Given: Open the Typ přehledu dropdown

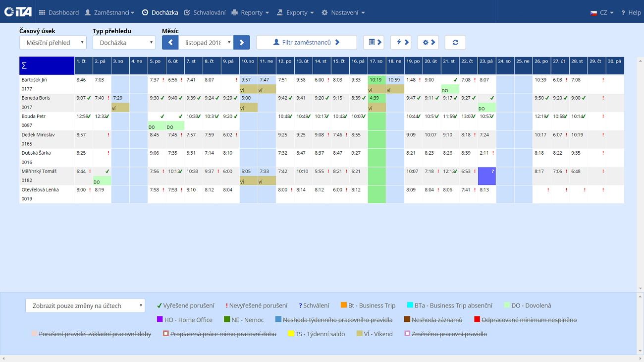Looking at the screenshot, I should click(x=124, y=43).
